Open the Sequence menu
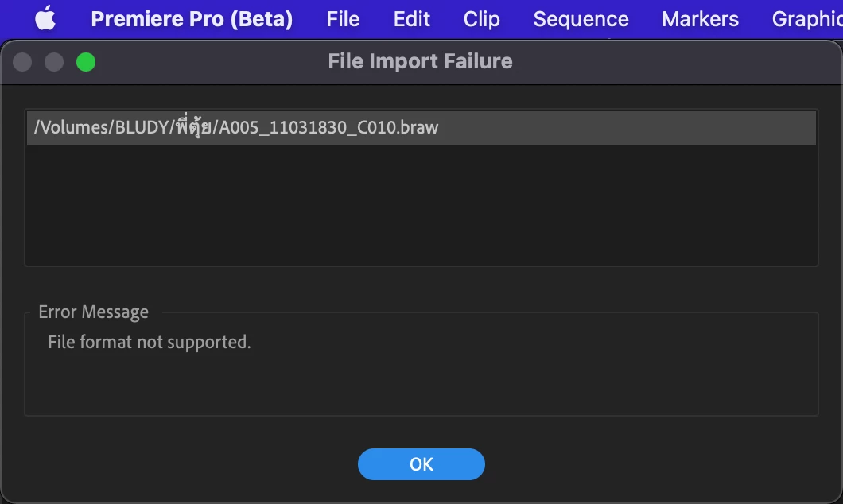Image resolution: width=843 pixels, height=504 pixels. tap(581, 19)
